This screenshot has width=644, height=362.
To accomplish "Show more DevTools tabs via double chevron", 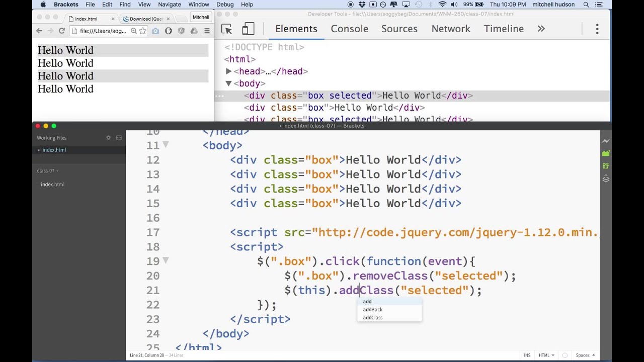I will 541,29.
